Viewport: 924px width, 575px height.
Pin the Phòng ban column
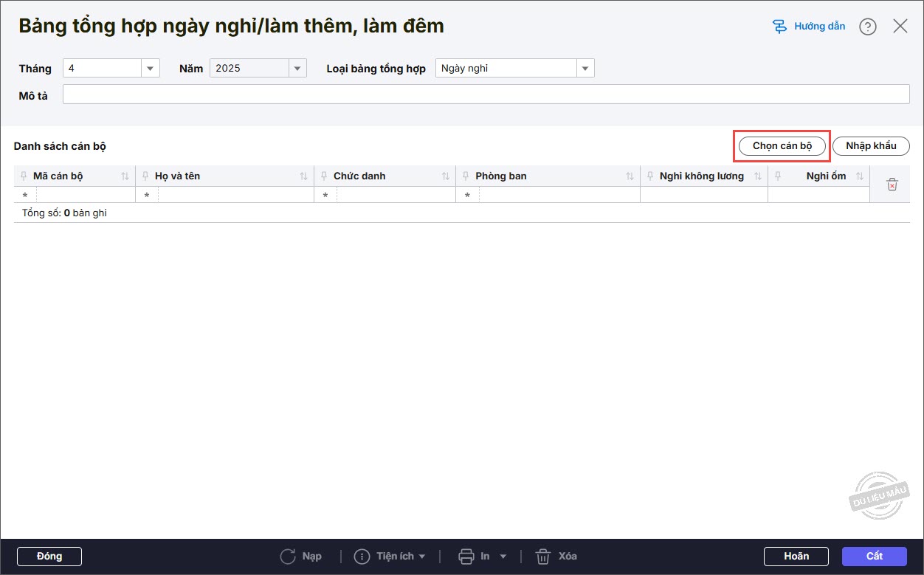[466, 176]
